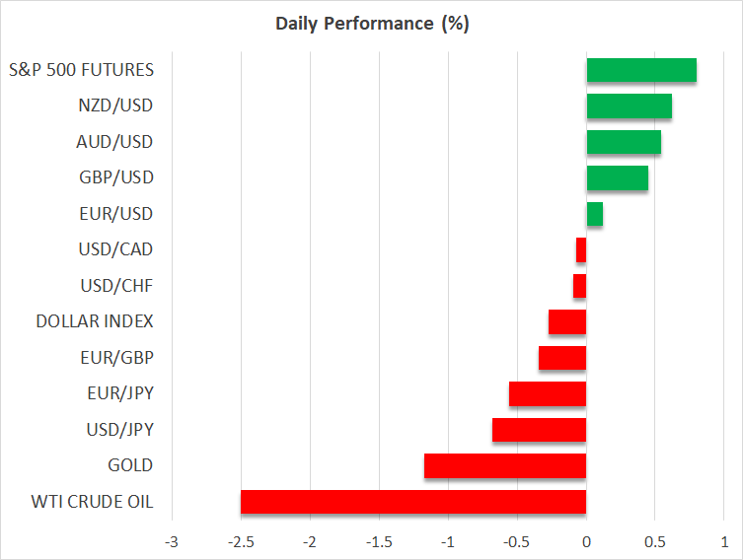743x560 pixels.
Task: Select the WTI CRUDE OIL label text
Action: tap(95, 502)
